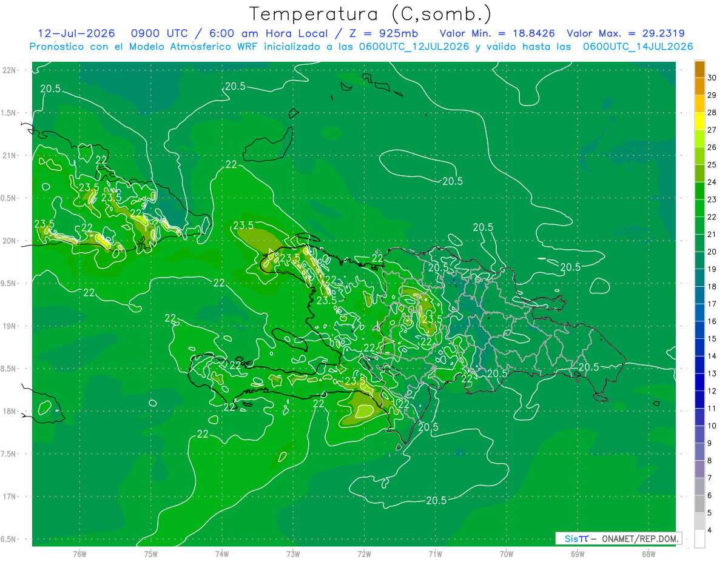Click the 76W longitude axis label

79,554
